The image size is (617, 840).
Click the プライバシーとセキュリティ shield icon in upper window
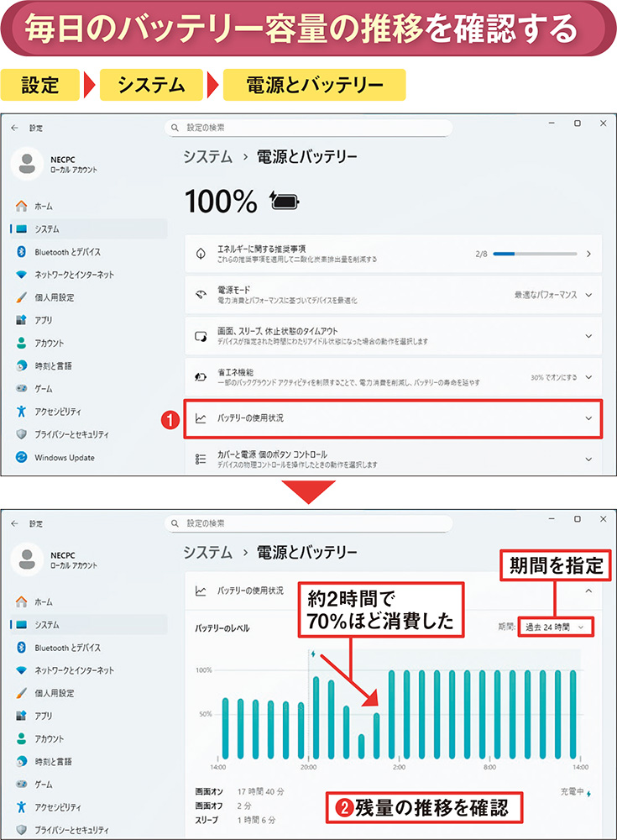[22, 434]
